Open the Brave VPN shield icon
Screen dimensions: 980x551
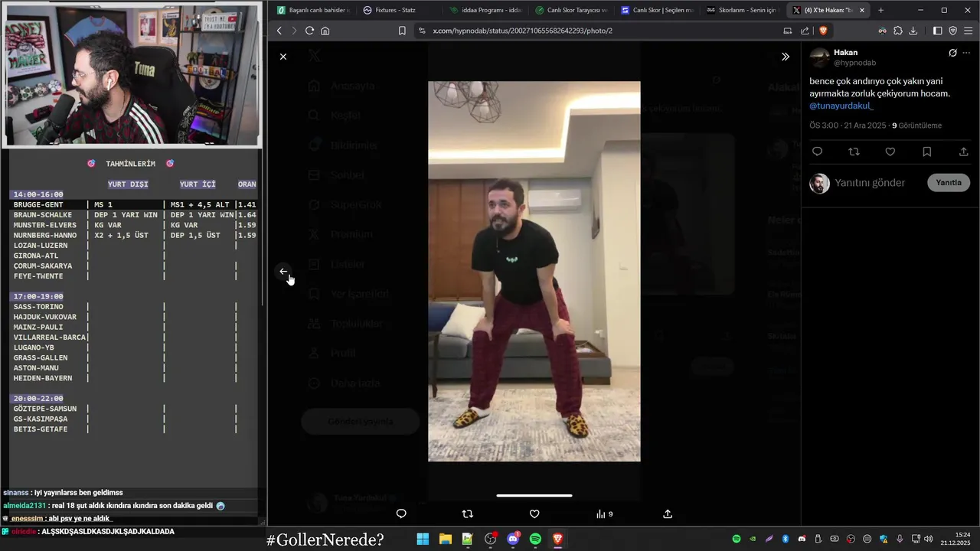click(x=952, y=31)
